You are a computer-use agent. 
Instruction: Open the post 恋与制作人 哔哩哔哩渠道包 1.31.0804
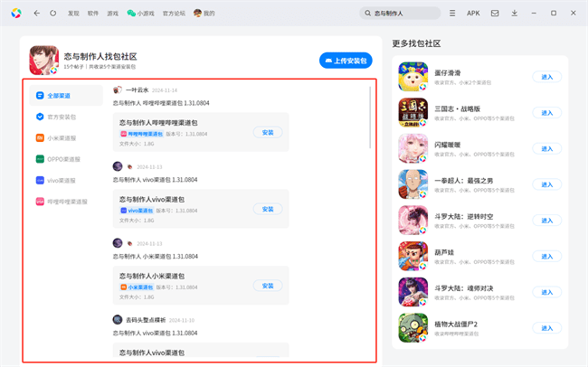(161, 103)
